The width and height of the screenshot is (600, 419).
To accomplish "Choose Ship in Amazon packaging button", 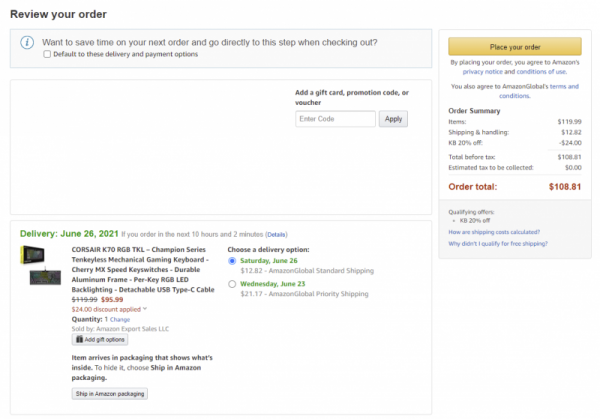I will click(110, 394).
